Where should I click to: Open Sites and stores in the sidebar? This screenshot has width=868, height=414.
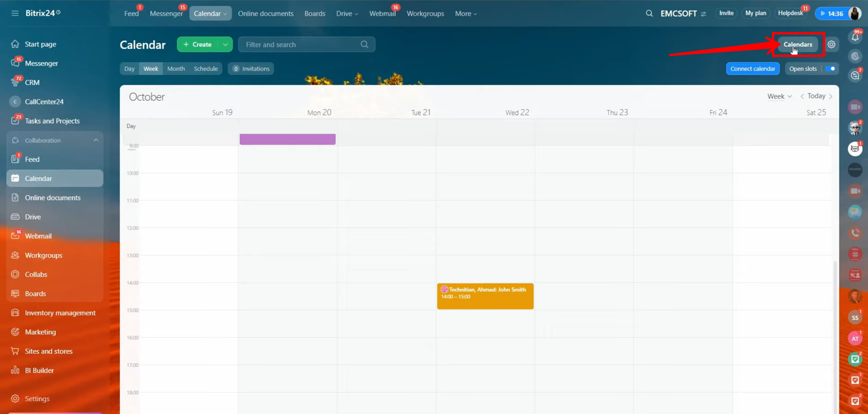tap(48, 351)
